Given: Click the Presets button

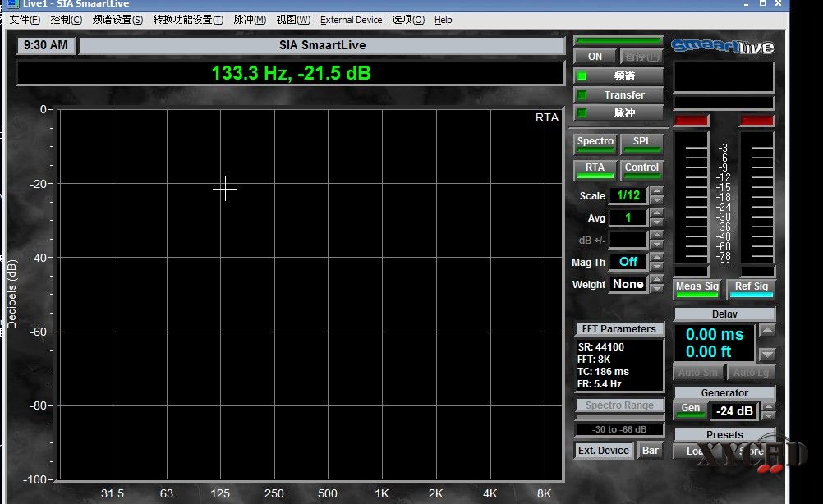Looking at the screenshot, I should pos(724,434).
